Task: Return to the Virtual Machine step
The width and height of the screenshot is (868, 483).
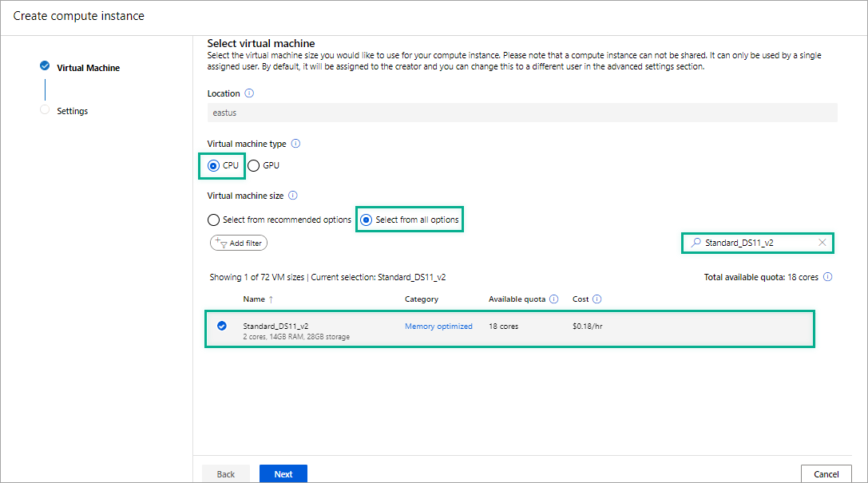Action: pyautogui.click(x=87, y=67)
